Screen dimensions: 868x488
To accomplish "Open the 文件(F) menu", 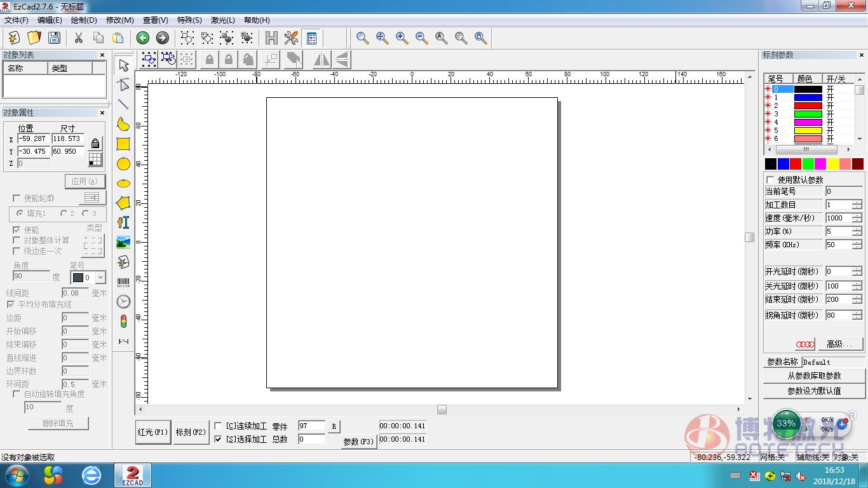I will coord(17,20).
